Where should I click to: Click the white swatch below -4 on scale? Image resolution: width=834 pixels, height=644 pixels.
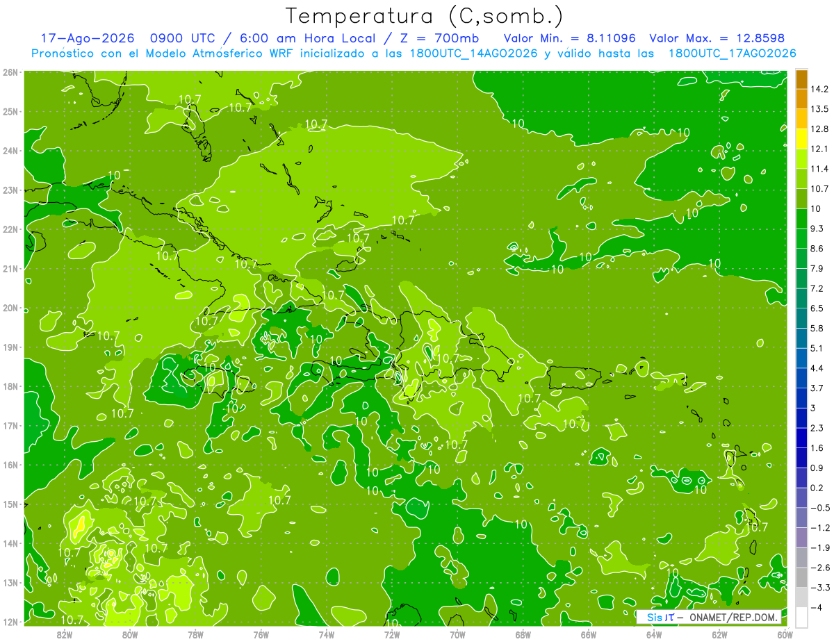point(801,617)
